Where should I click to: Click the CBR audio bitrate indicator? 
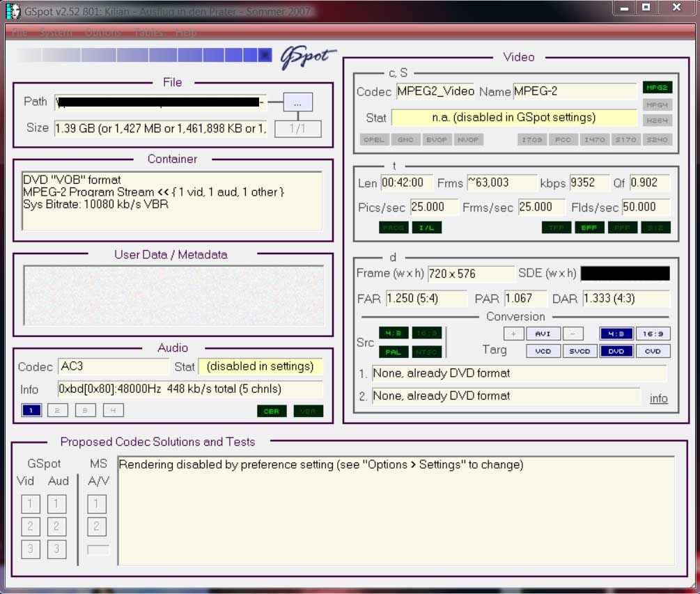272,411
